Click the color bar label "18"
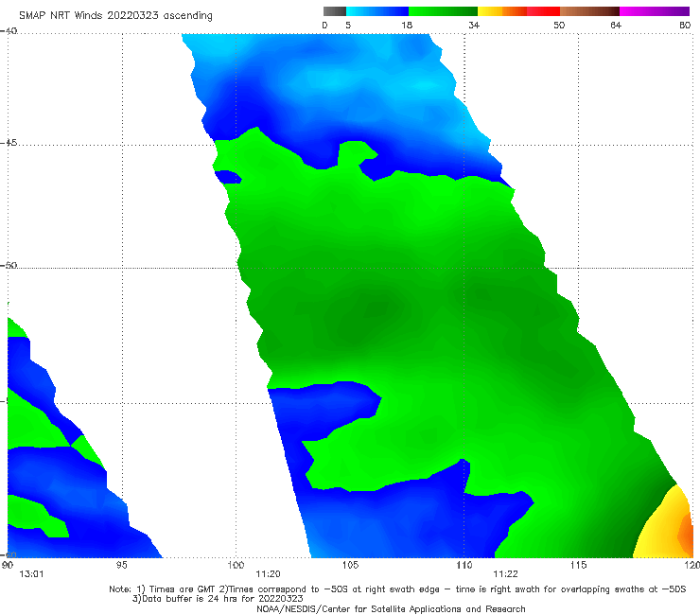700x615 pixels. tap(407, 26)
